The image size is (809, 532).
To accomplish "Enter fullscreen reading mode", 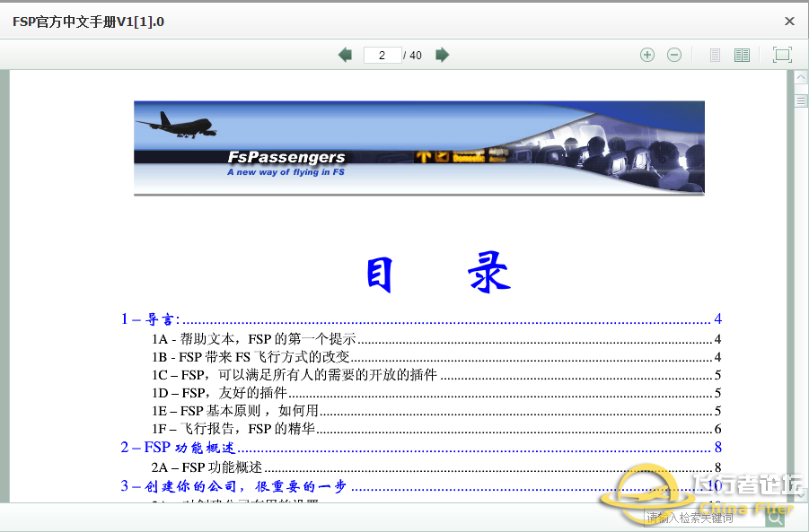I will pos(781,55).
